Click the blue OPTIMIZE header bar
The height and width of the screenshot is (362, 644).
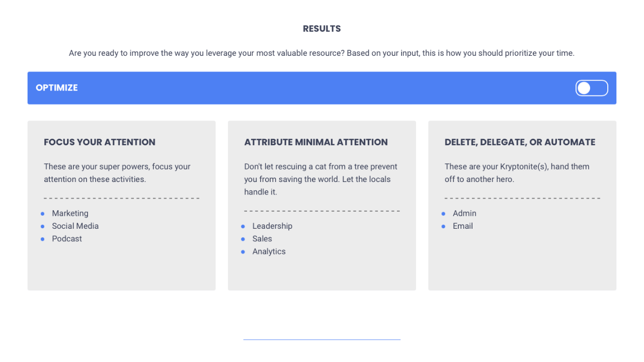322,88
